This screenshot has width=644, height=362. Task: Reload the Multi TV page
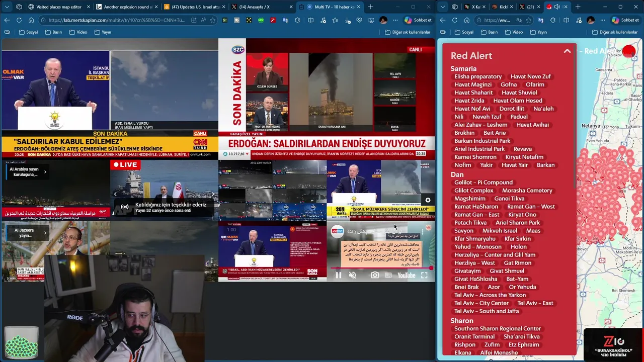pyautogui.click(x=19, y=20)
